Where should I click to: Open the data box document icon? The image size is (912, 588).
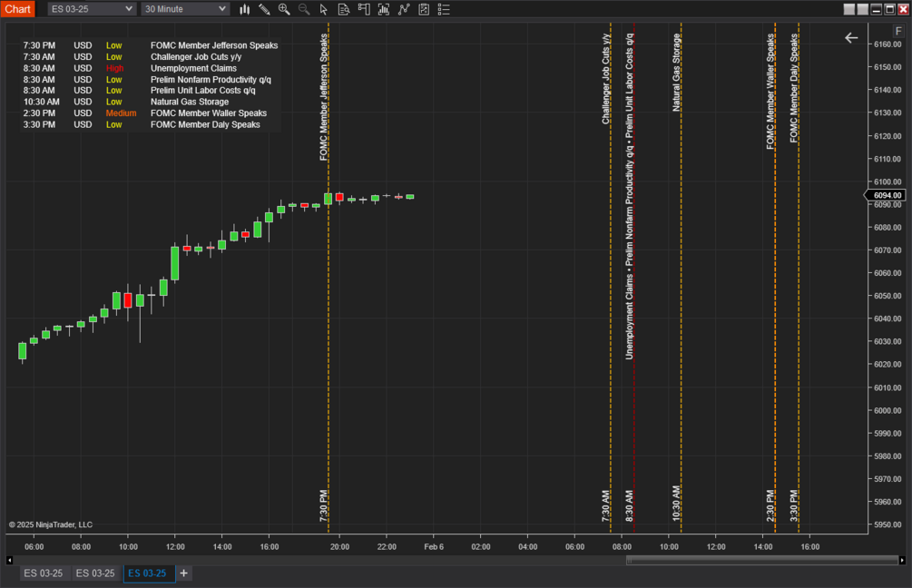[x=344, y=9]
